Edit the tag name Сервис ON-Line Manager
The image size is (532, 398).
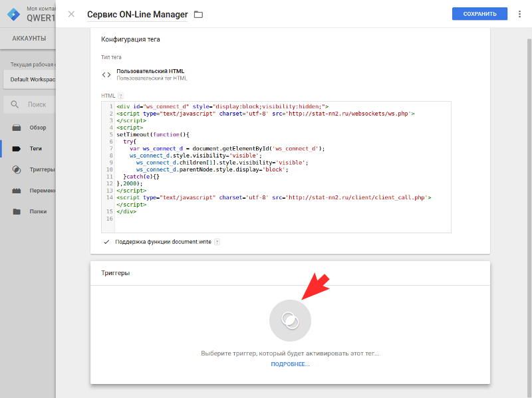pos(138,14)
